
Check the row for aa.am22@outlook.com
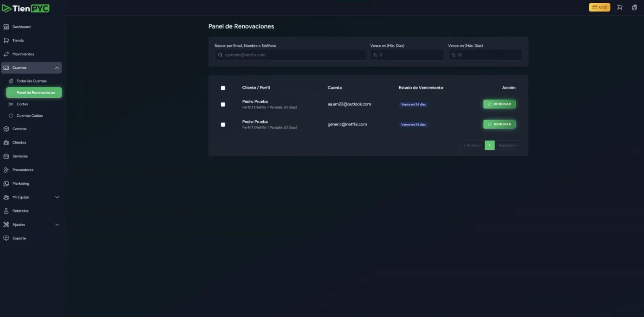(x=223, y=105)
